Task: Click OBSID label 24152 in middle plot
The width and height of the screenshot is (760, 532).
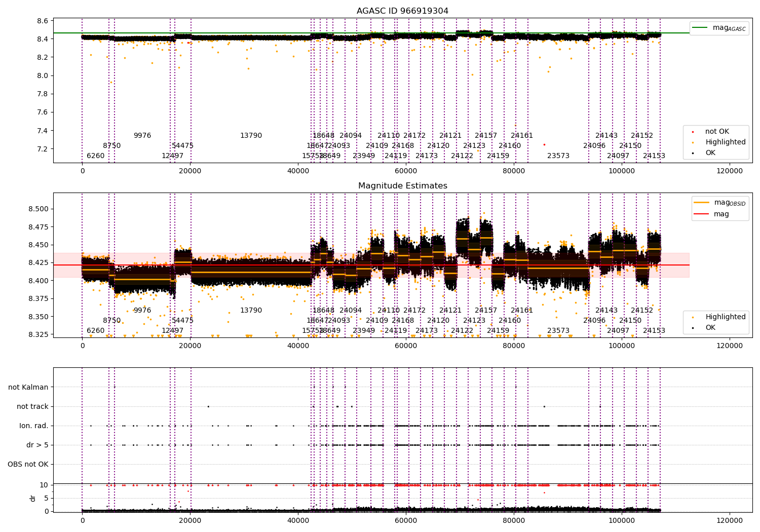Action: (x=642, y=311)
